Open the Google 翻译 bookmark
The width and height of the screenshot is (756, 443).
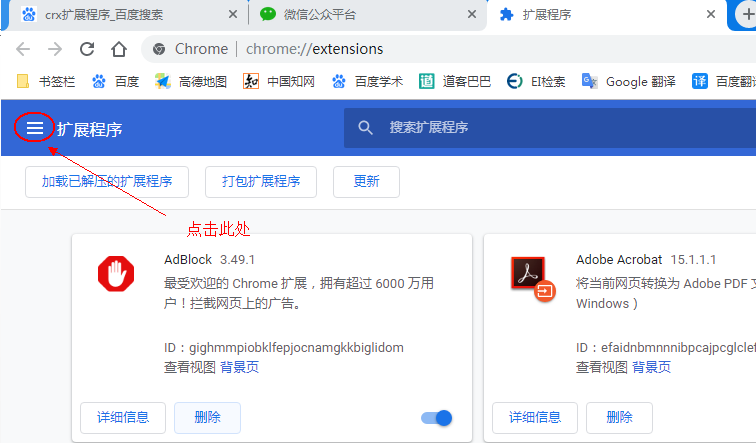(x=628, y=81)
